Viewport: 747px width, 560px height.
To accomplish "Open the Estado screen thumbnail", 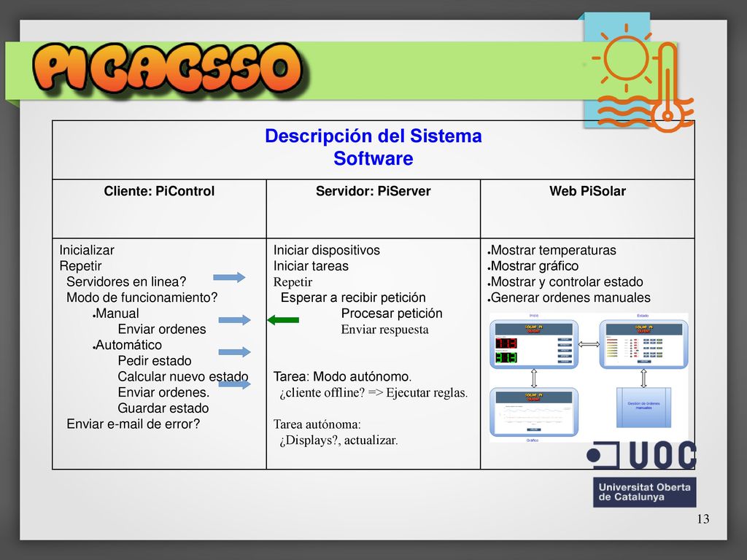I will coord(643,344).
